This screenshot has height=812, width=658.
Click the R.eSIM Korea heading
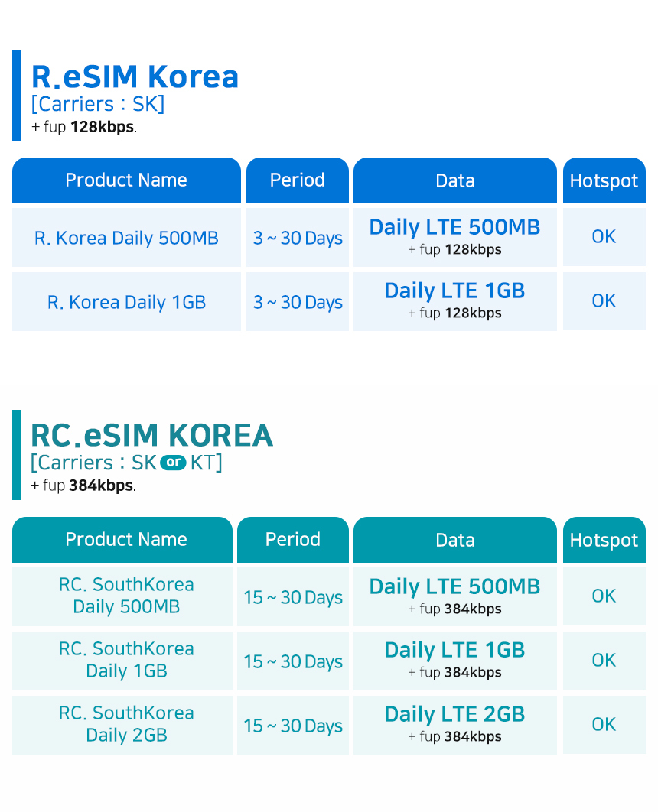tap(135, 77)
